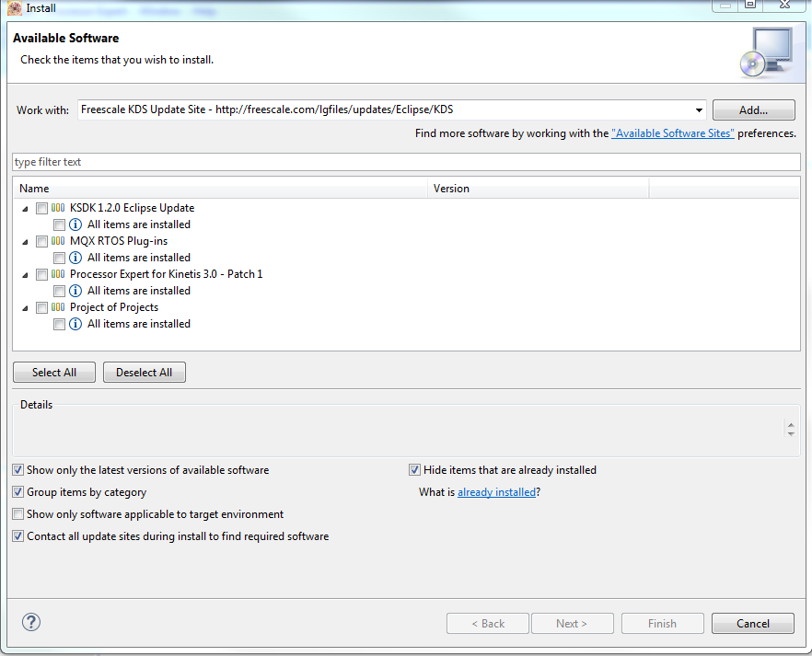Click the Cancel button
The image size is (812, 656).
753,624
